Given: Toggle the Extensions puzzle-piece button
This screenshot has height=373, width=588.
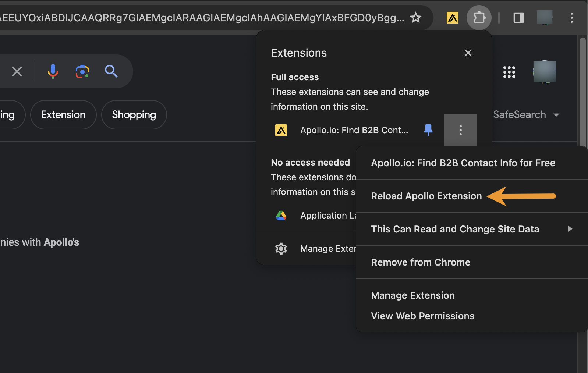Looking at the screenshot, I should 479,18.
